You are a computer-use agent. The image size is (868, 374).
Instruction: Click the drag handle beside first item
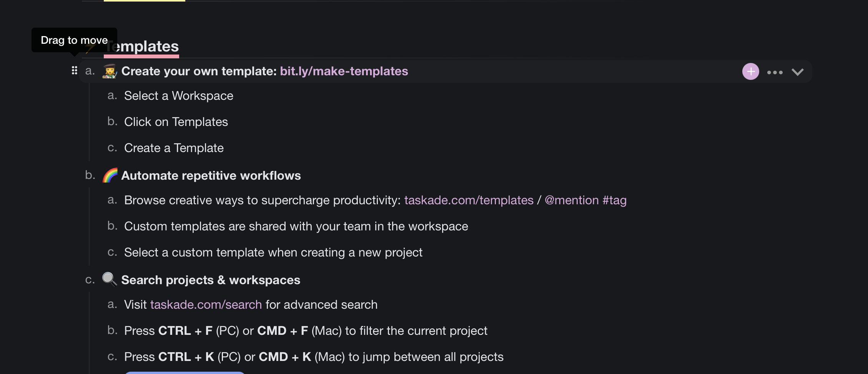click(75, 71)
